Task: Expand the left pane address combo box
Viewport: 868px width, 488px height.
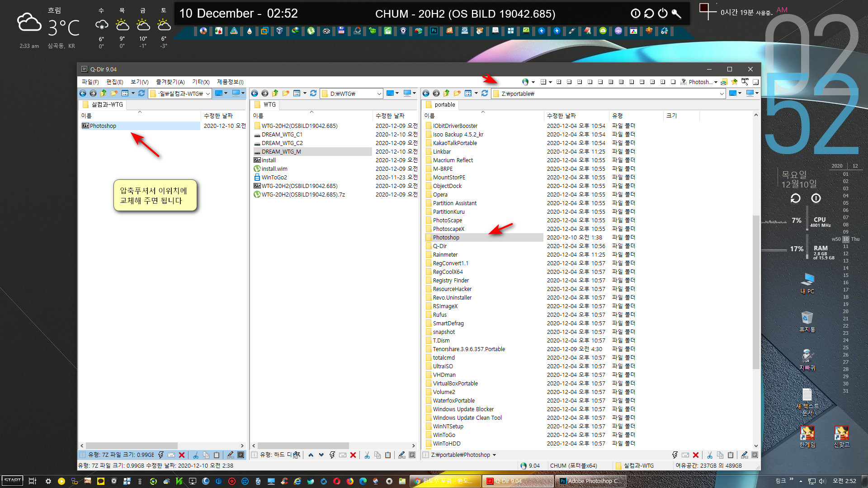Action: pos(208,94)
